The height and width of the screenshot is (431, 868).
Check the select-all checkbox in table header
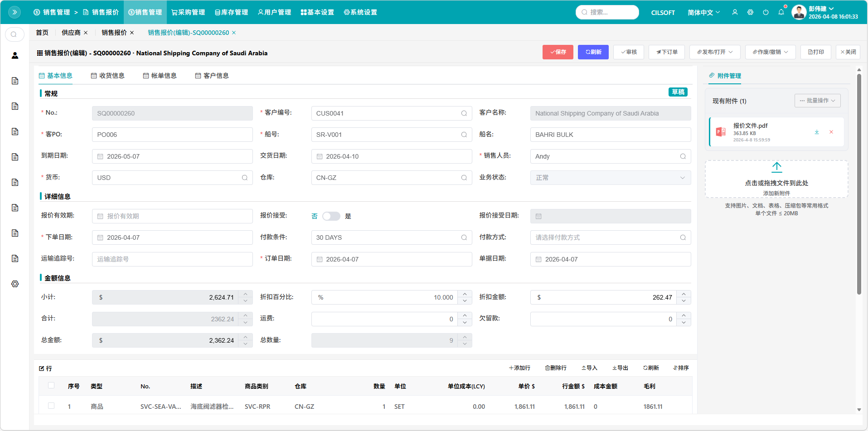51,385
